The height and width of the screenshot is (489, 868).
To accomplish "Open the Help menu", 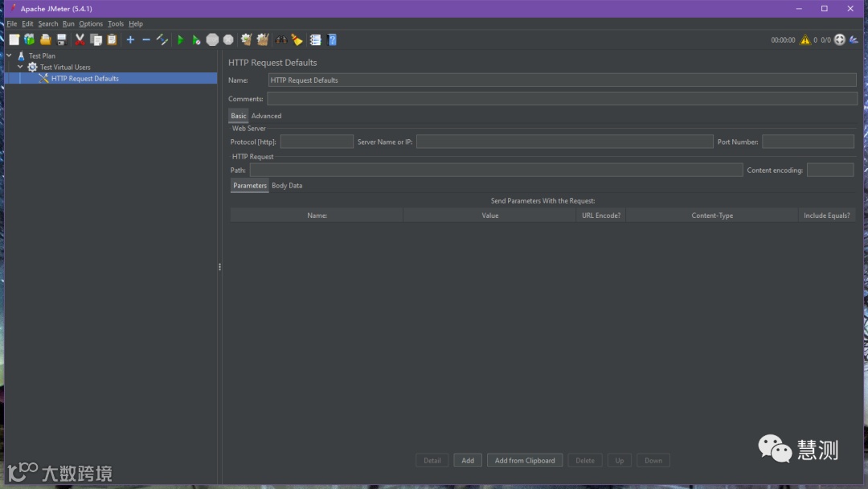I will (136, 24).
